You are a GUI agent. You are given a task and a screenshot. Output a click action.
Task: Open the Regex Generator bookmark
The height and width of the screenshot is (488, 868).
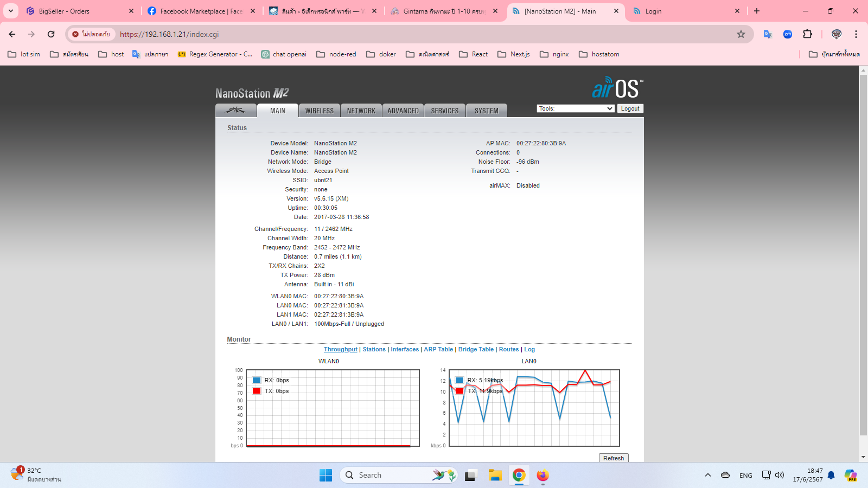pyautogui.click(x=215, y=54)
